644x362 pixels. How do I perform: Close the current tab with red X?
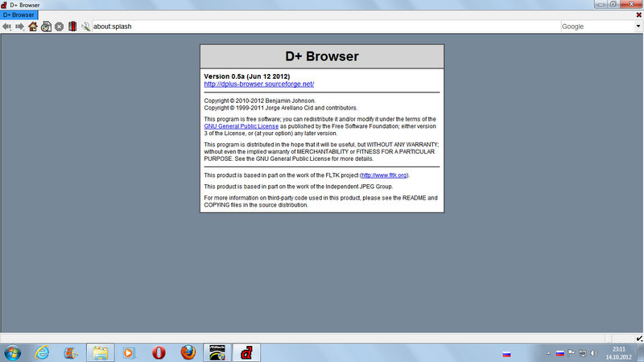pos(638,14)
